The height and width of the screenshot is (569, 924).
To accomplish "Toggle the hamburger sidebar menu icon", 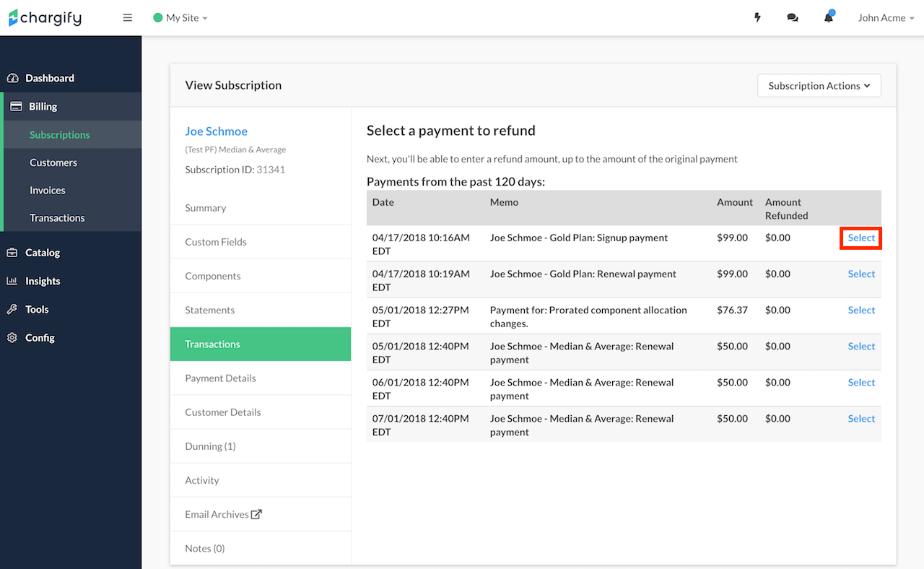I will (x=128, y=18).
